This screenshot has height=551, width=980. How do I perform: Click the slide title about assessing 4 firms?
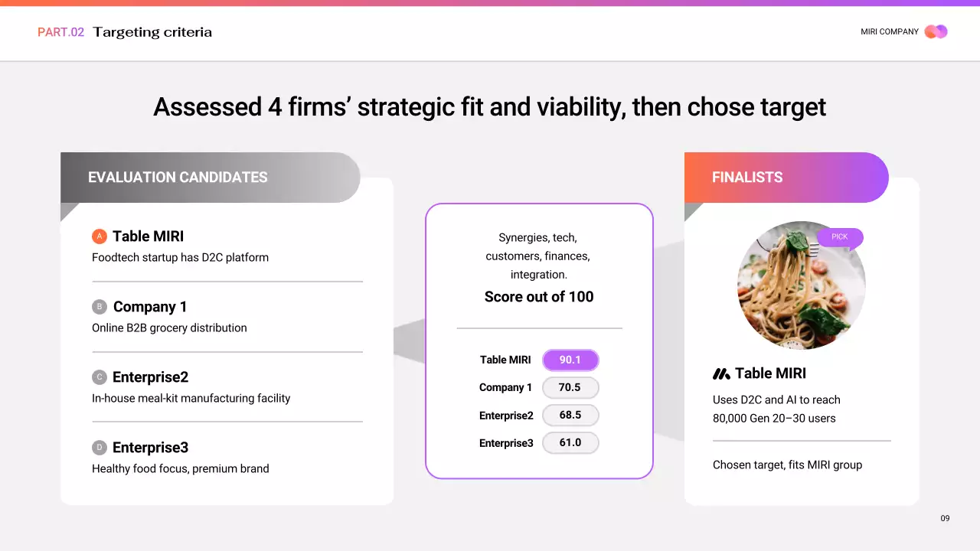tap(489, 107)
